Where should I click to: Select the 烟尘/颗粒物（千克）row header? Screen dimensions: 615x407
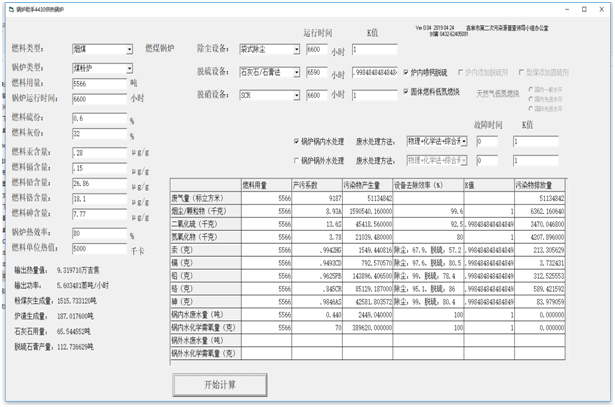point(206,211)
